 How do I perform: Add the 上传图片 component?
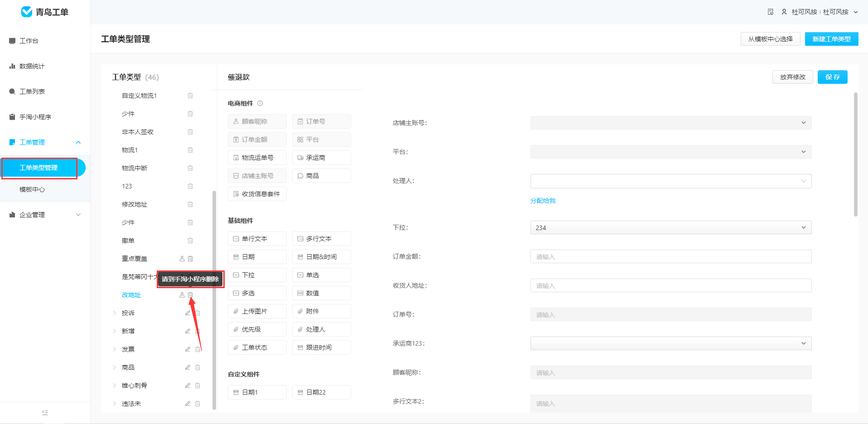point(257,311)
